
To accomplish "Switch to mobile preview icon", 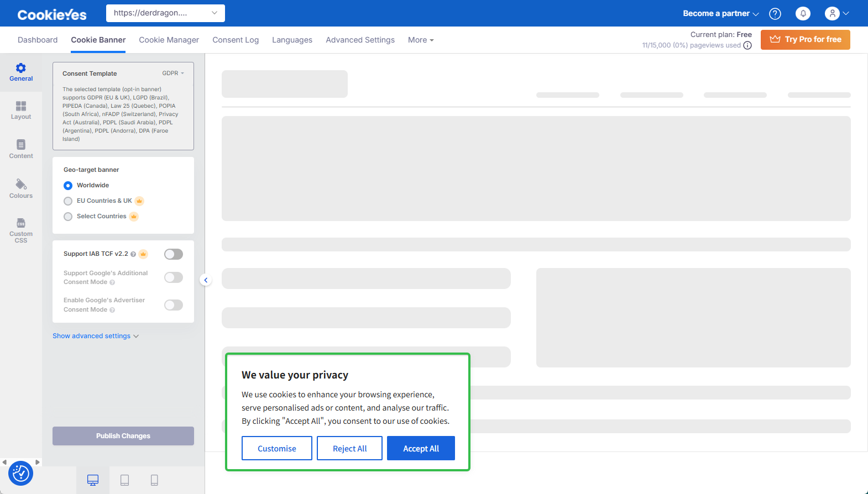I will [154, 480].
